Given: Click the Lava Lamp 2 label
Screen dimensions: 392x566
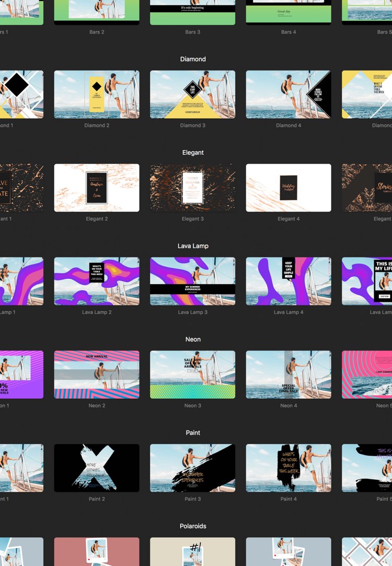Looking at the screenshot, I should click(x=97, y=312).
